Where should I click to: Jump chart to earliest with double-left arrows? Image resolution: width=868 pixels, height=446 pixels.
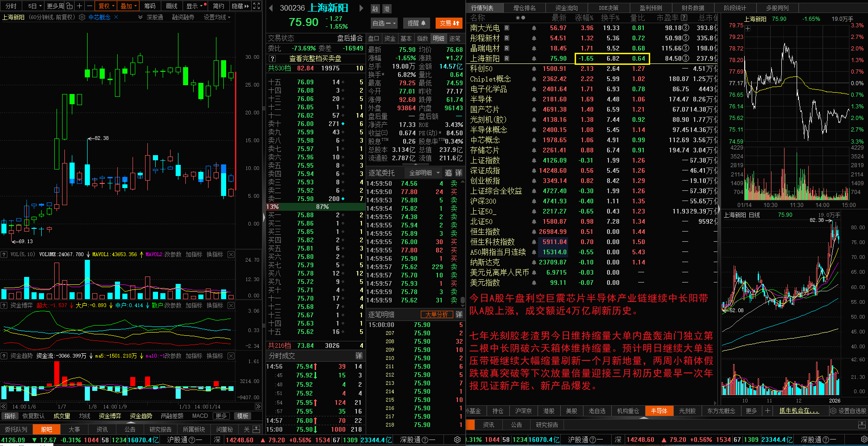[4, 407]
